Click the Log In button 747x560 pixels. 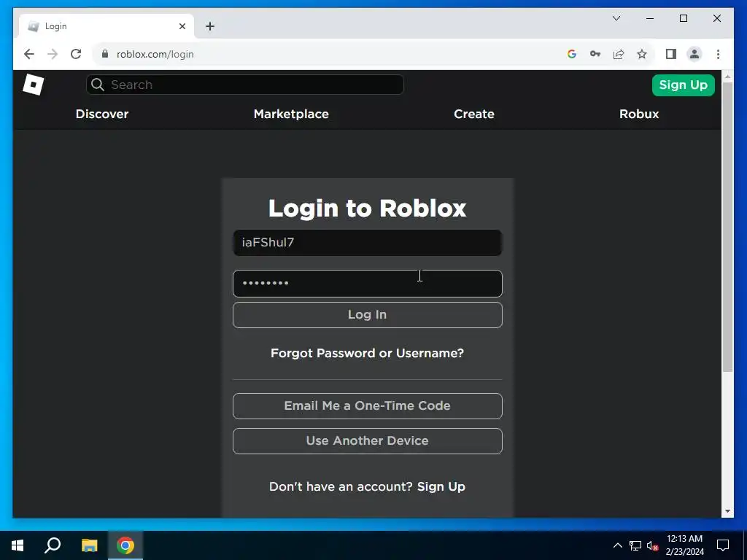click(x=368, y=315)
